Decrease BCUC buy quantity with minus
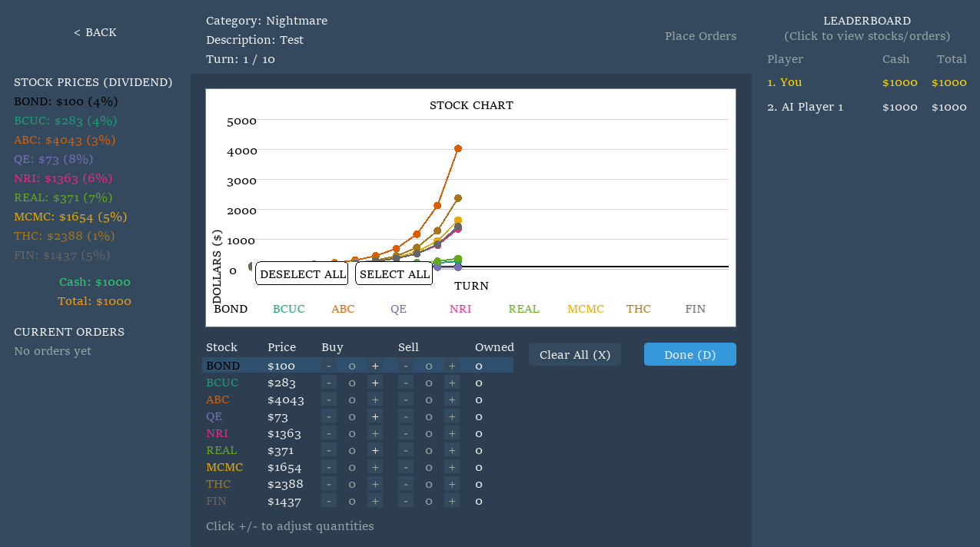Screen dimensions: 980x547 pyautogui.click(x=329, y=383)
